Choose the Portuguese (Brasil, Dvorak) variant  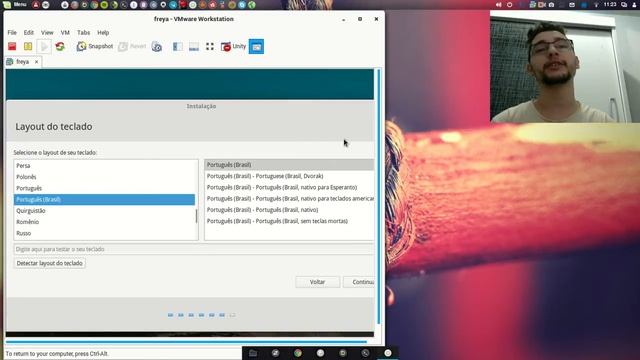pos(289,176)
